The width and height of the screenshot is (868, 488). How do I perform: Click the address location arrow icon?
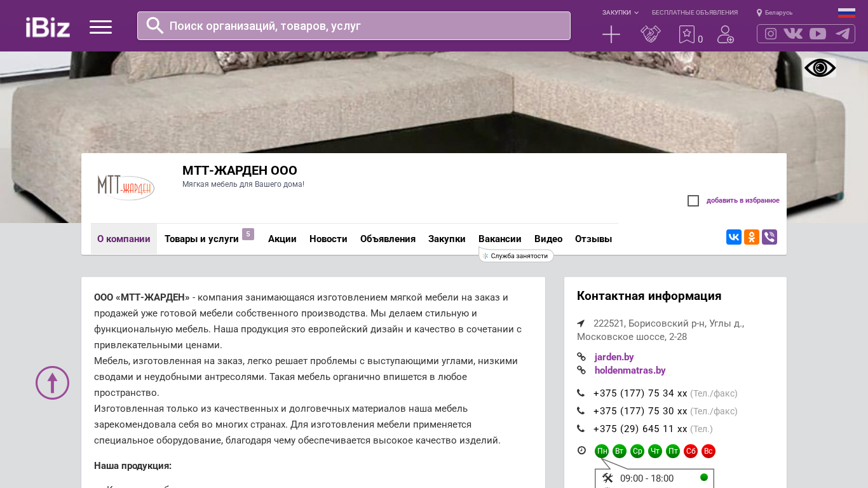coord(581,323)
